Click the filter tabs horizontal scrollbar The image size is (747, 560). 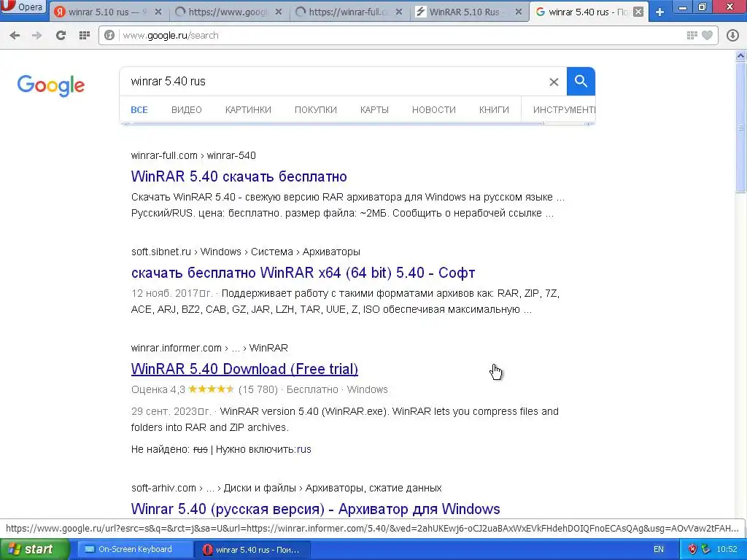coord(338,124)
